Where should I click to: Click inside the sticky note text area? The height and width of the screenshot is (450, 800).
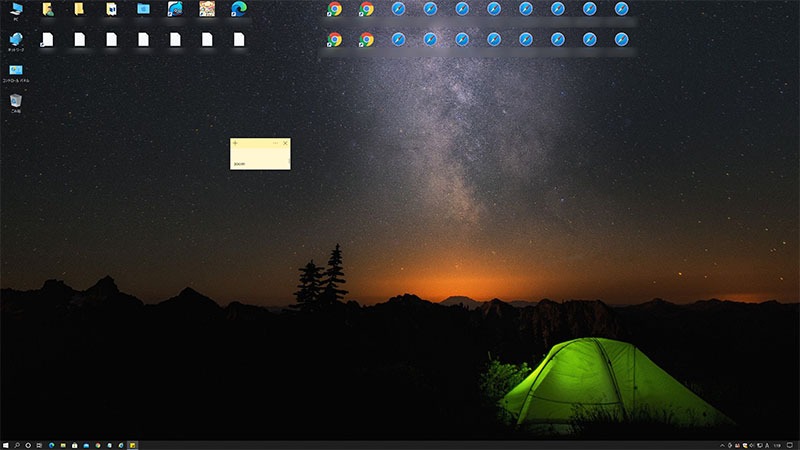tap(260, 159)
